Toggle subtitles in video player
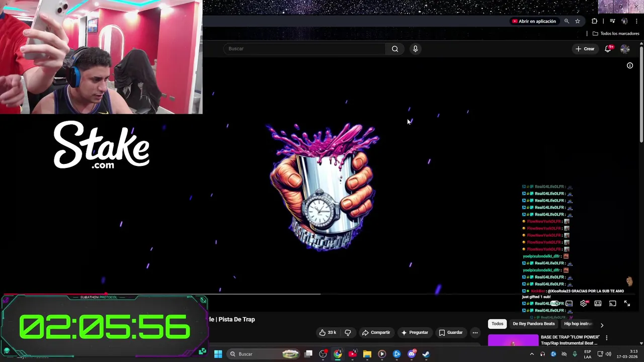 569,304
